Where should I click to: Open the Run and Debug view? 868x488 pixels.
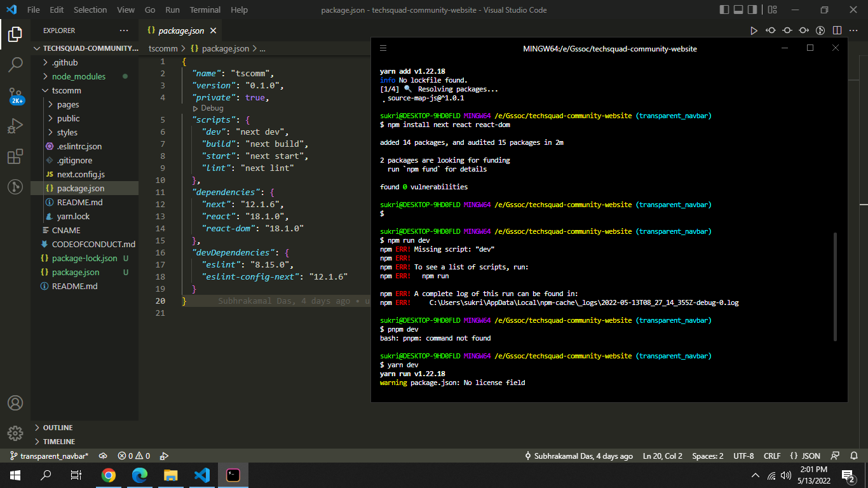click(x=15, y=126)
